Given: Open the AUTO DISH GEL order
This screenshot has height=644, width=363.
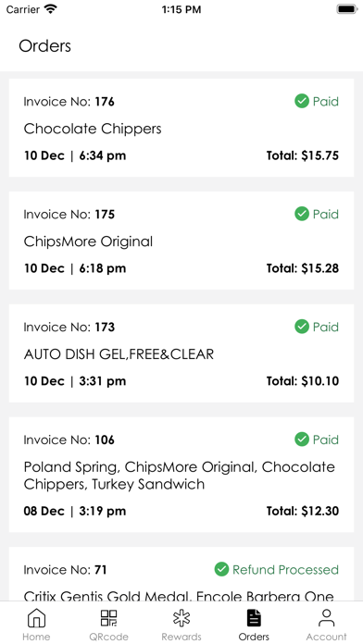Looking at the screenshot, I should pos(181,353).
